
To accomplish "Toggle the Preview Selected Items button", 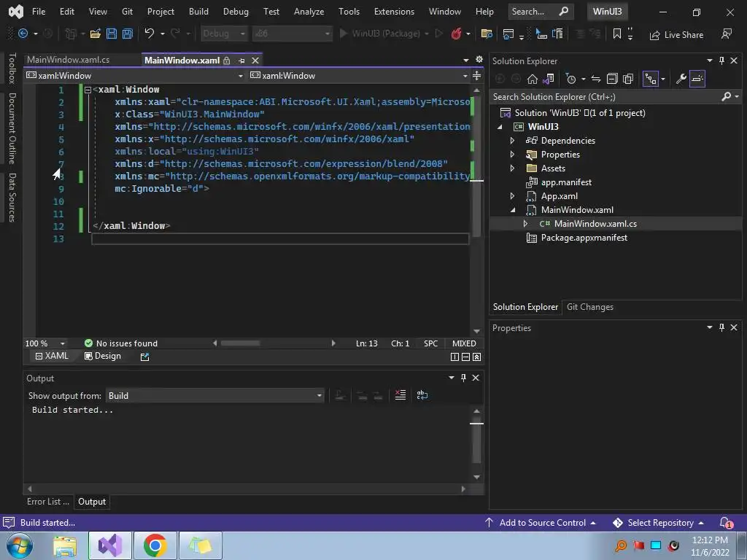I will [x=697, y=79].
